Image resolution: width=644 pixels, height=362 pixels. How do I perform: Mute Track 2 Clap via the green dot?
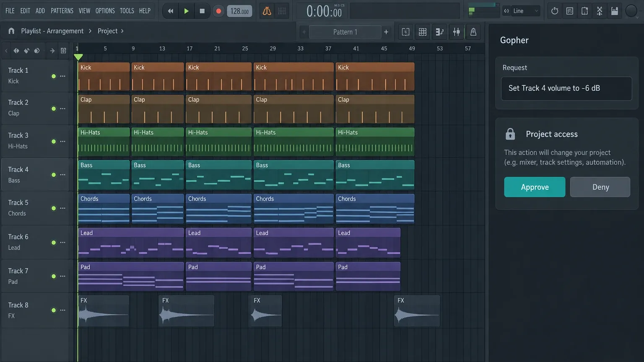pyautogui.click(x=54, y=109)
